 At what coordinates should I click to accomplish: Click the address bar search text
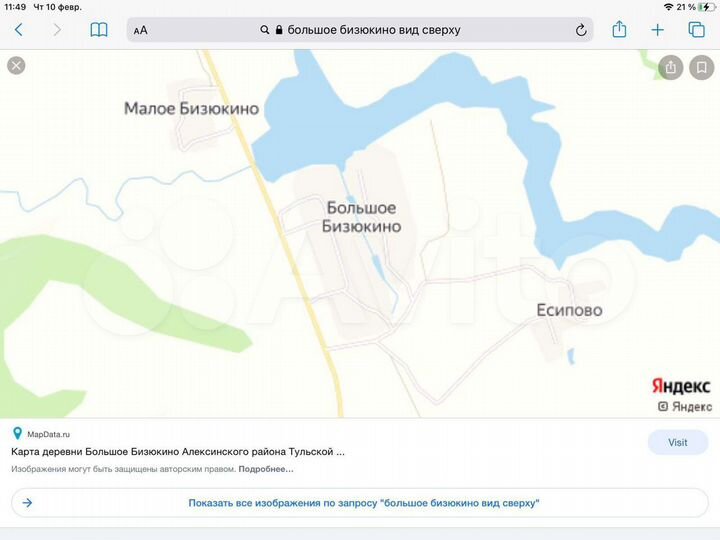point(374,30)
